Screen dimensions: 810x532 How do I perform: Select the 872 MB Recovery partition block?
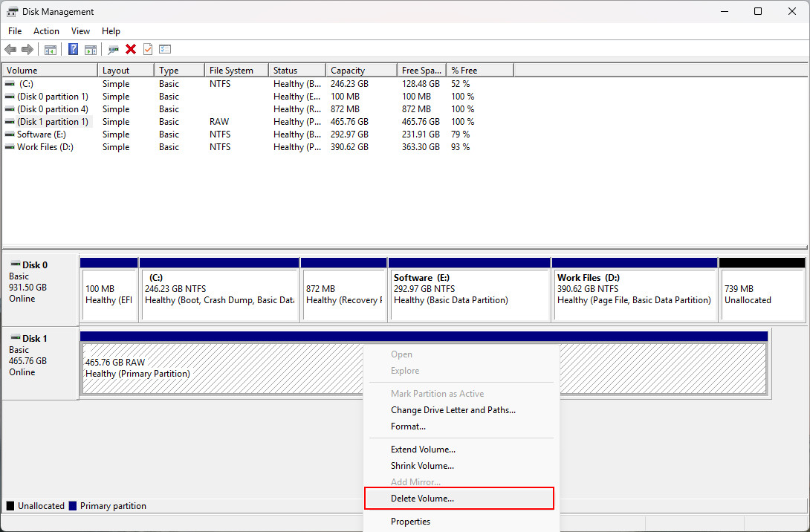pyautogui.click(x=344, y=291)
